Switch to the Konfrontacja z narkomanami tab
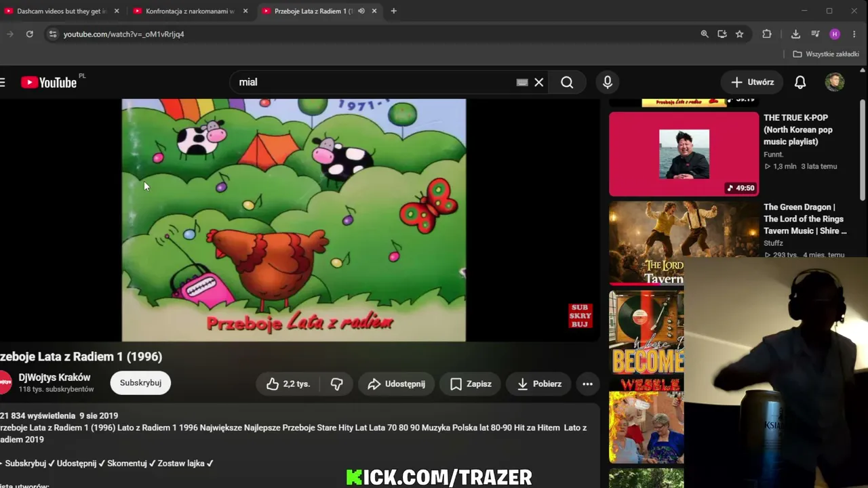 (x=191, y=11)
